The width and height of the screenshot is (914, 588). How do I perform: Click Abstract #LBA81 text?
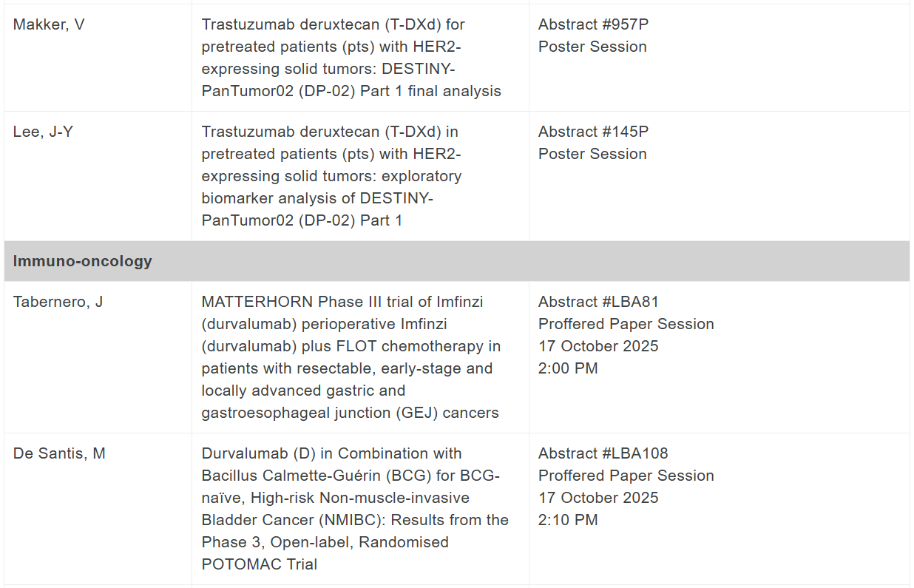[x=598, y=302]
